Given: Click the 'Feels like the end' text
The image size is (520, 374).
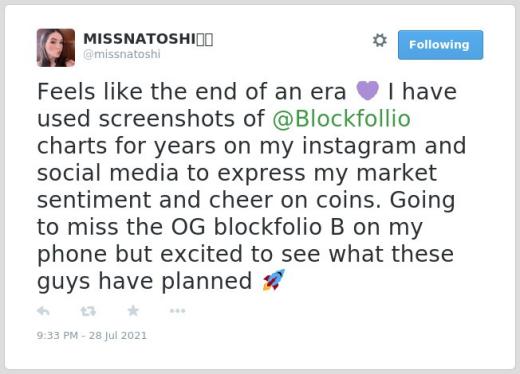Looking at the screenshot, I should pos(139,92).
